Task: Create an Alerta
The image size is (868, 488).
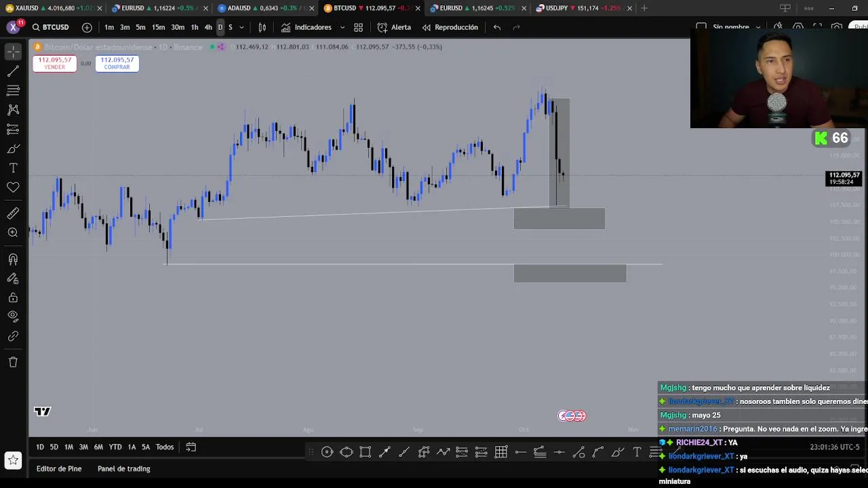Action: click(394, 27)
